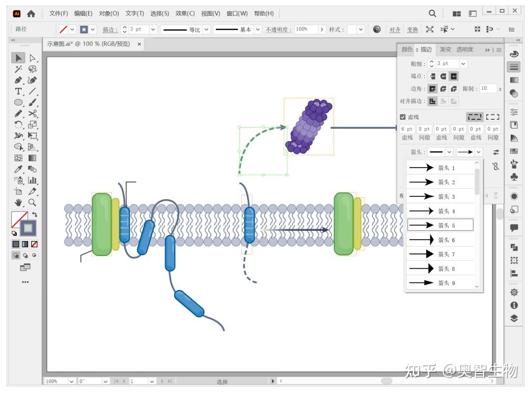Switch to the 渐变 panel tab
The height and width of the screenshot is (393, 532).
coord(445,50)
